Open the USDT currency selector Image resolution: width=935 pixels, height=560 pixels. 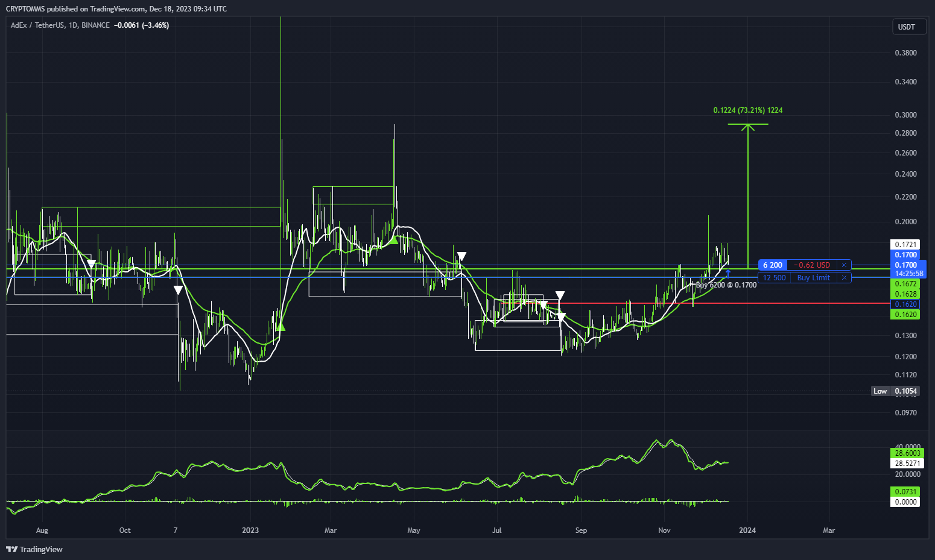(909, 27)
